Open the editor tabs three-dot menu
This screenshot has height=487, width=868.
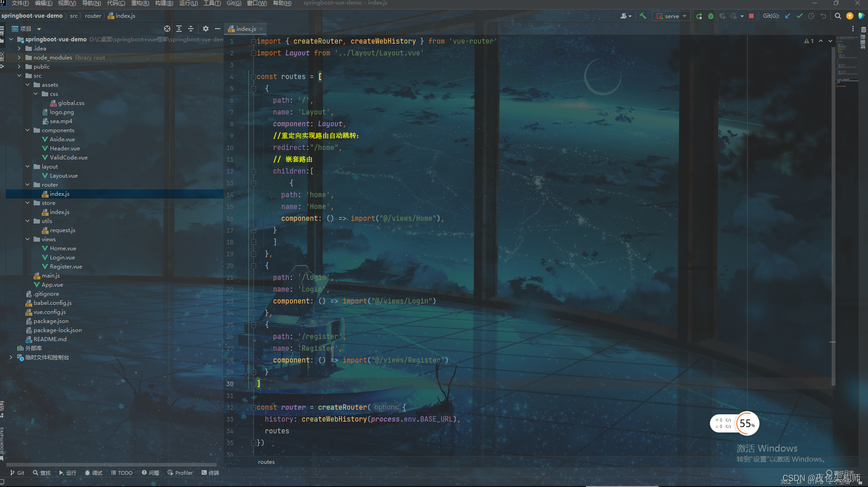click(x=853, y=29)
